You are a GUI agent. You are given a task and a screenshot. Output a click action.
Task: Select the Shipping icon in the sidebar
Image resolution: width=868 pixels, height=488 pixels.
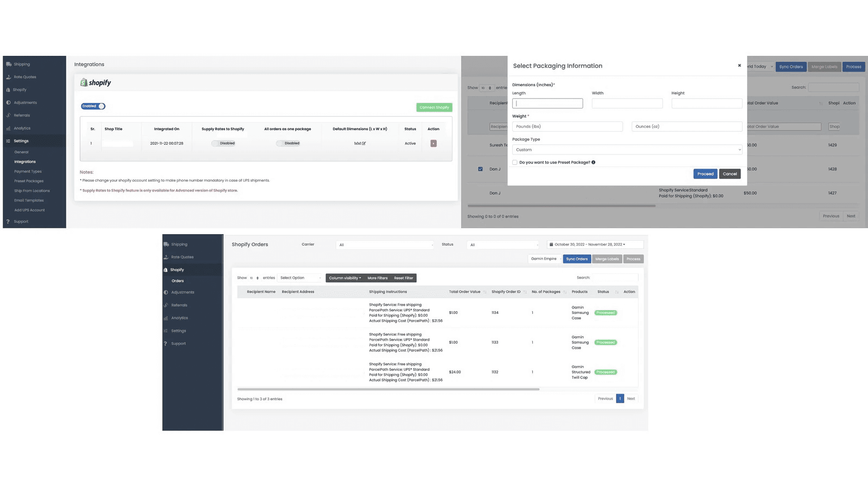click(x=8, y=64)
